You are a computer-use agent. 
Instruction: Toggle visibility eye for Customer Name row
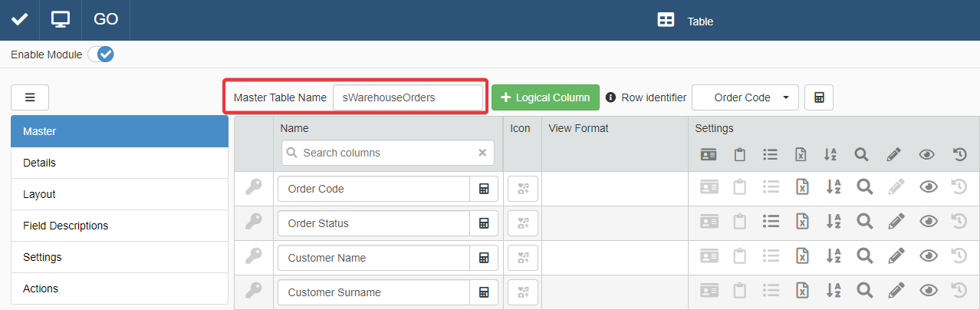click(928, 258)
